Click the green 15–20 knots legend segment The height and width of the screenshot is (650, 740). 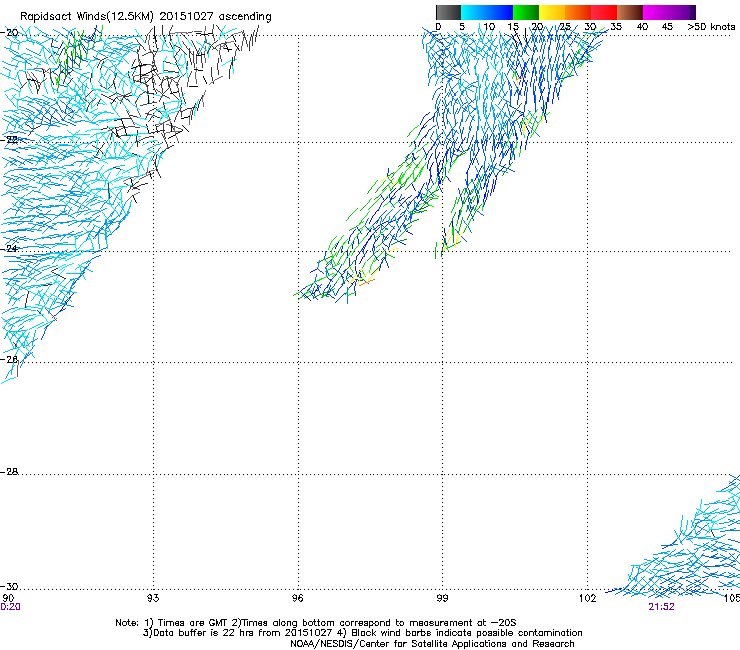[526, 12]
